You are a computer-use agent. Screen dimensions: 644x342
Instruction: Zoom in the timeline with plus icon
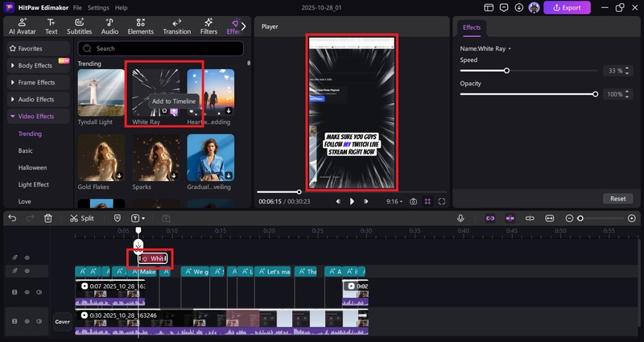[x=632, y=218]
